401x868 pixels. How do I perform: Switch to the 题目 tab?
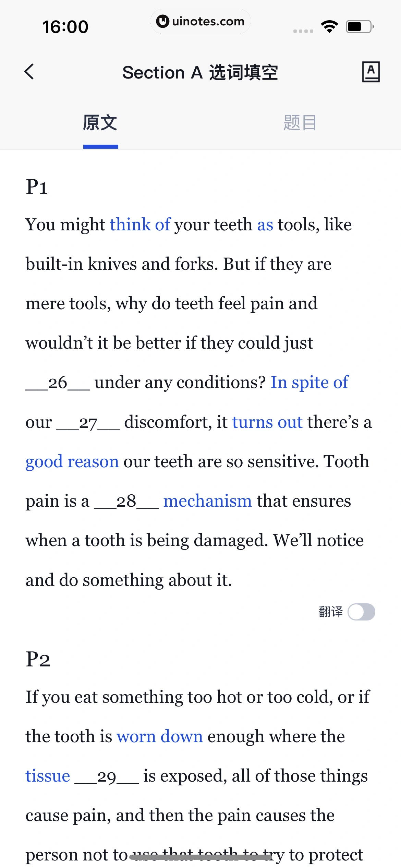[300, 123]
